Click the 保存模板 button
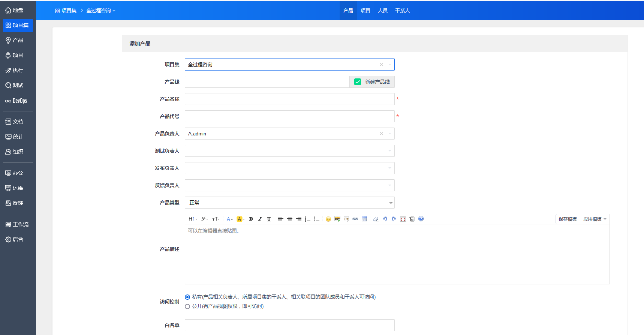Screen dimensions: 644x335 click(x=568, y=219)
